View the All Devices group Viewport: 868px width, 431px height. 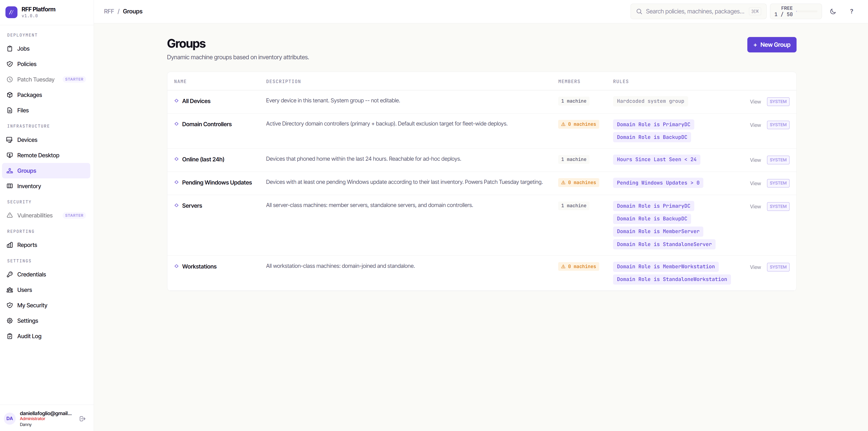tap(755, 102)
